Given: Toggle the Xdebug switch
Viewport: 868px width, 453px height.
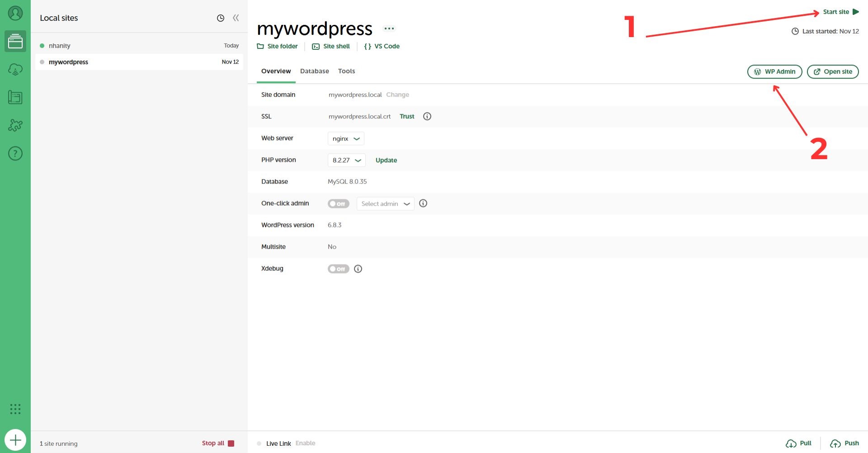Looking at the screenshot, I should (339, 269).
